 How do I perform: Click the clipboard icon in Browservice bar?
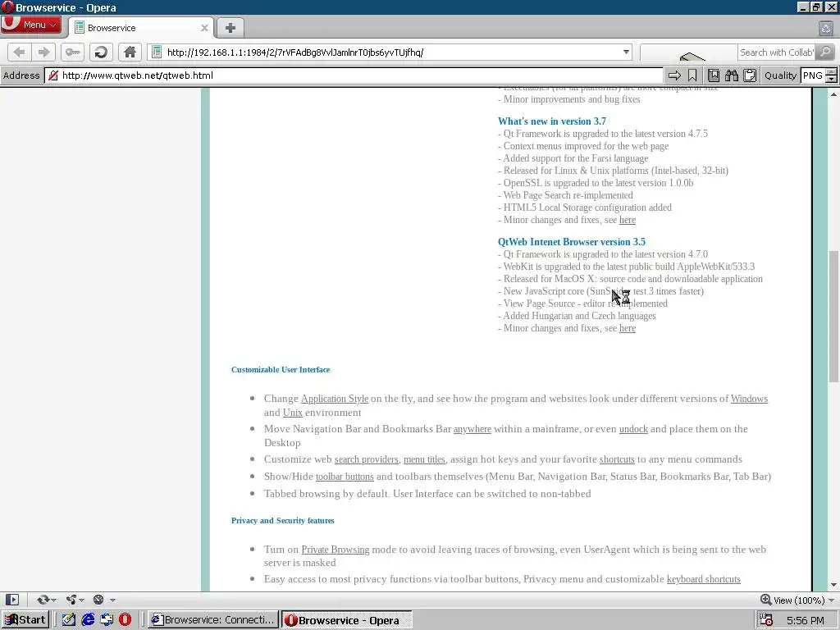pos(750,75)
